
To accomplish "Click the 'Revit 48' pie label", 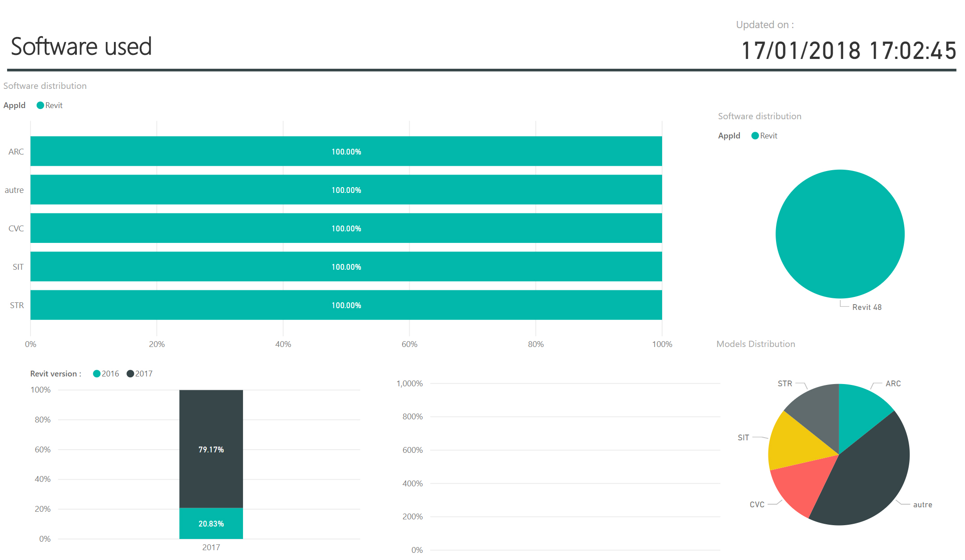I will tap(867, 307).
